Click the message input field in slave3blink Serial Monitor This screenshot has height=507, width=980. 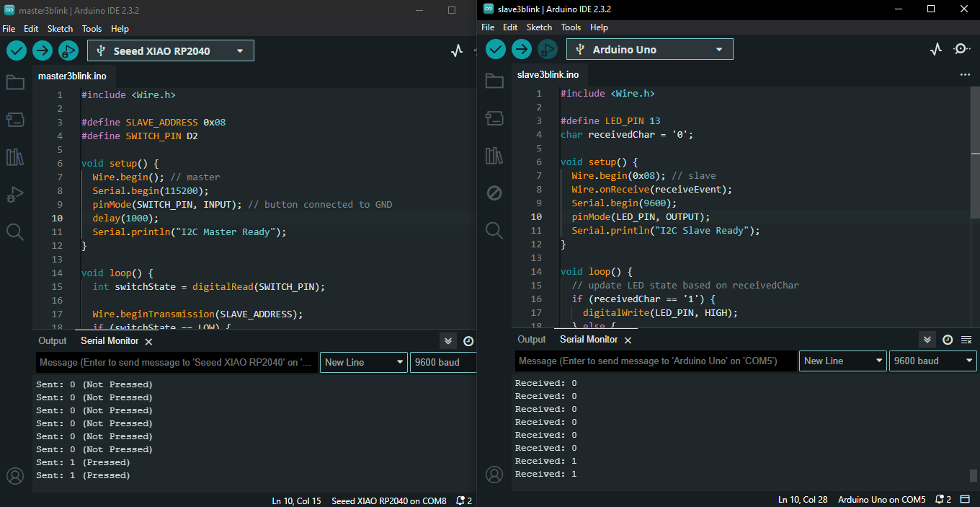click(656, 361)
